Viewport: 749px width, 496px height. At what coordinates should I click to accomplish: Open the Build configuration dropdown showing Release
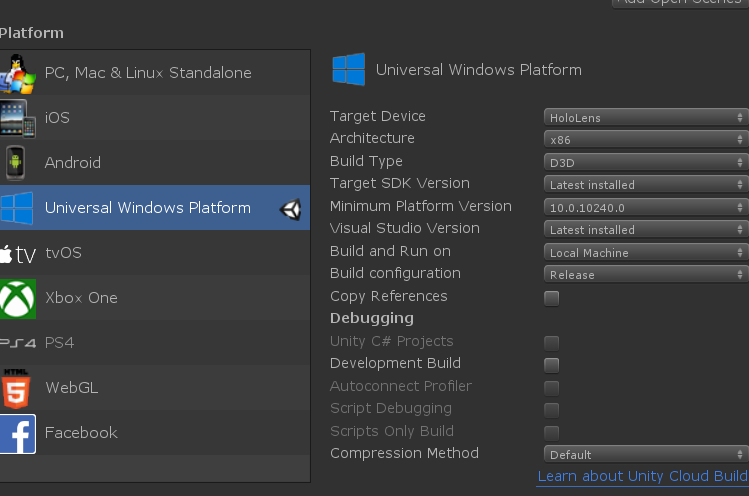point(646,274)
